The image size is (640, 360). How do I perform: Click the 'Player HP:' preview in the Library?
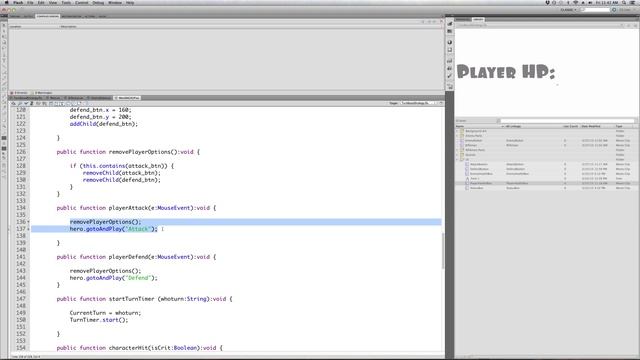(506, 72)
